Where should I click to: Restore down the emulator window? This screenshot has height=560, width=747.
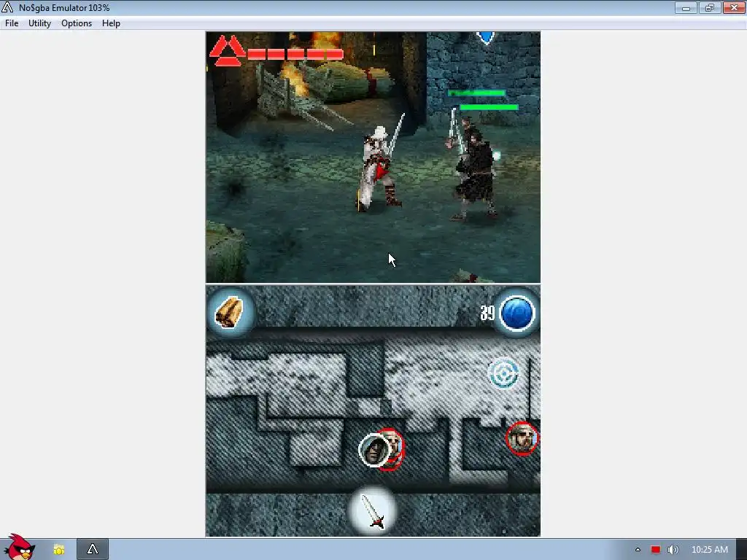[x=710, y=7]
